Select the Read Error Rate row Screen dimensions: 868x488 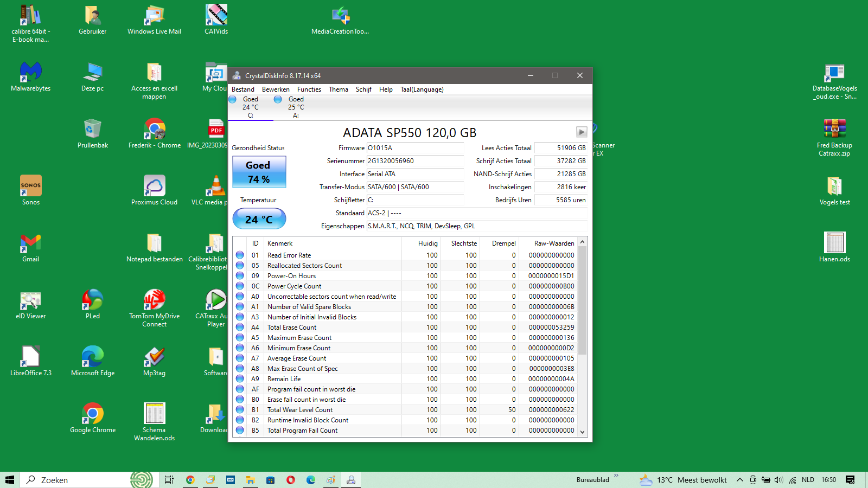405,255
